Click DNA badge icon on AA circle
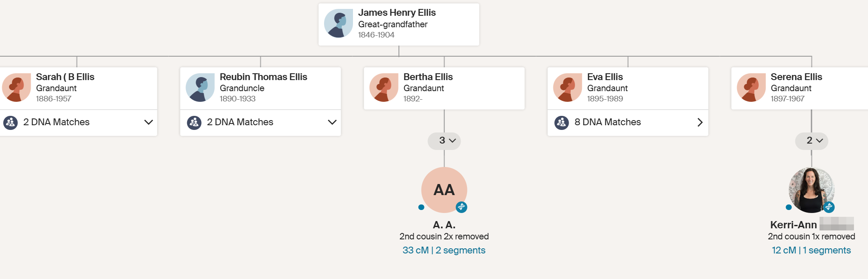The width and height of the screenshot is (868, 279). coord(461,207)
